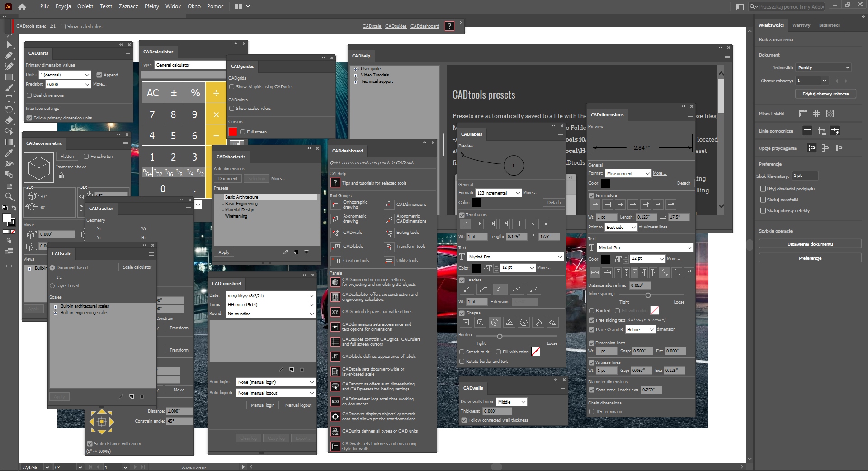Open Jednostki units dropdown
Screen dimensions: 868x471
pos(824,67)
